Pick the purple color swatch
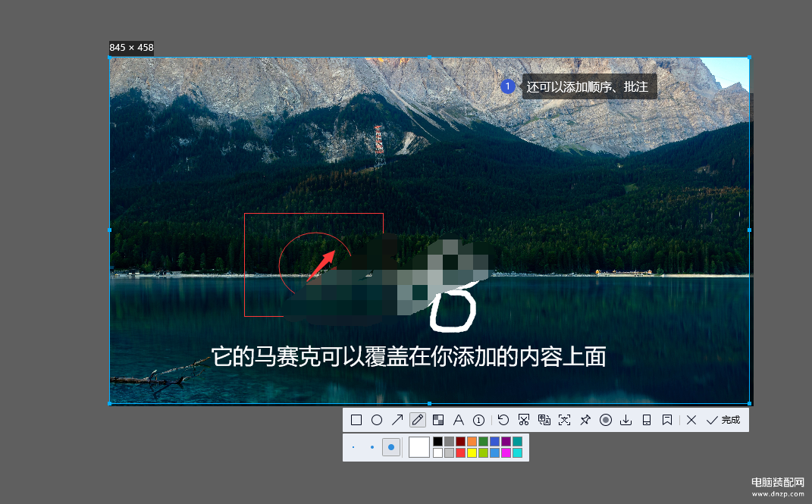 click(x=506, y=441)
